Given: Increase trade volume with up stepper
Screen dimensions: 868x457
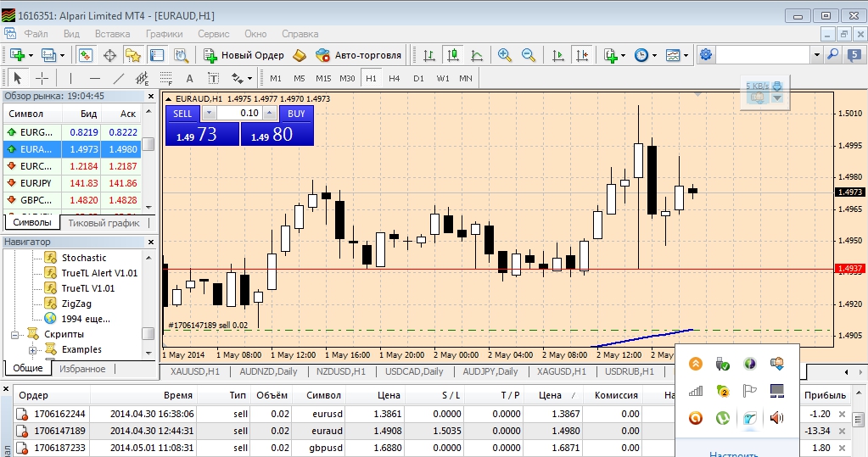Looking at the screenshot, I should [269, 114].
